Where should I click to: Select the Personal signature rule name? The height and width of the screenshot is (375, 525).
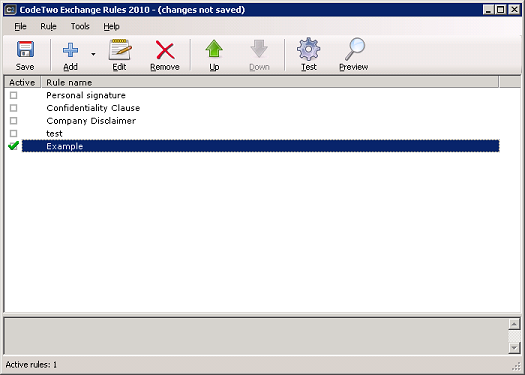86,95
